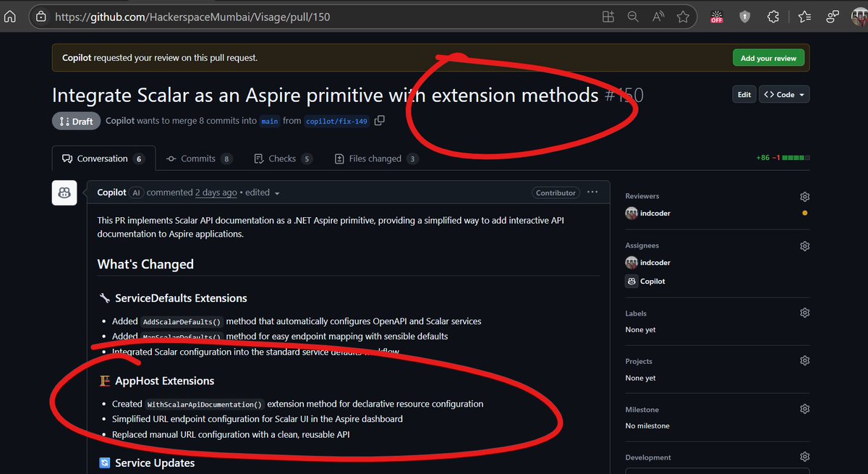Click the WithScalarApiDocumentation() code text
The height and width of the screenshot is (474, 868).
[x=205, y=404]
